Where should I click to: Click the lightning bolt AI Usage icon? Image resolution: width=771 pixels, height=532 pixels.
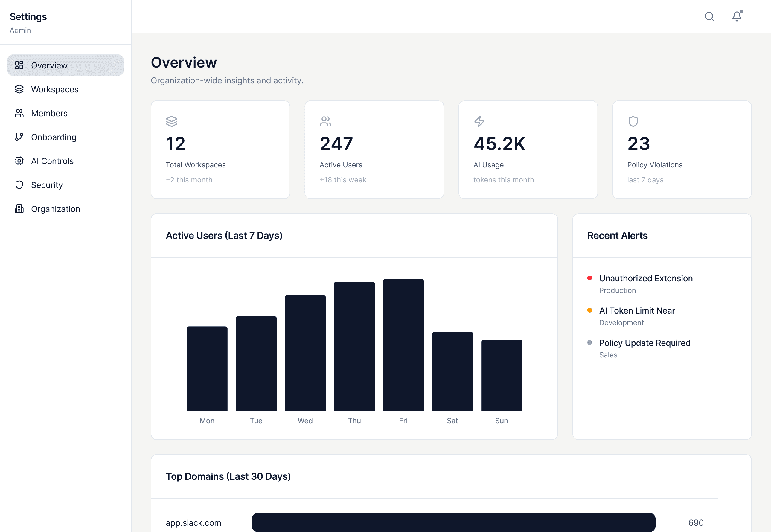[479, 121]
